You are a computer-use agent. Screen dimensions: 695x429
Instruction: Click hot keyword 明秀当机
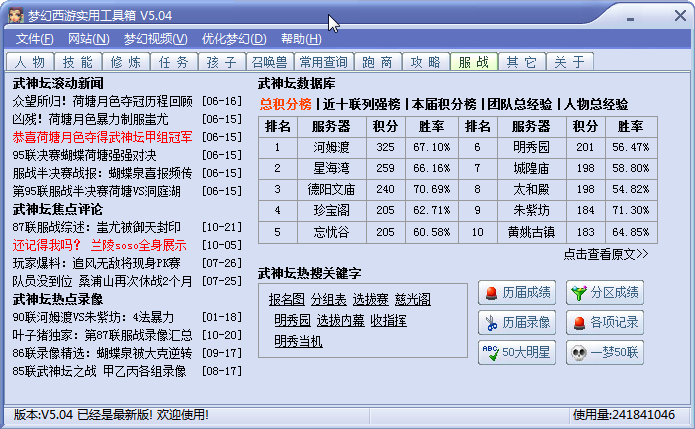pos(298,341)
